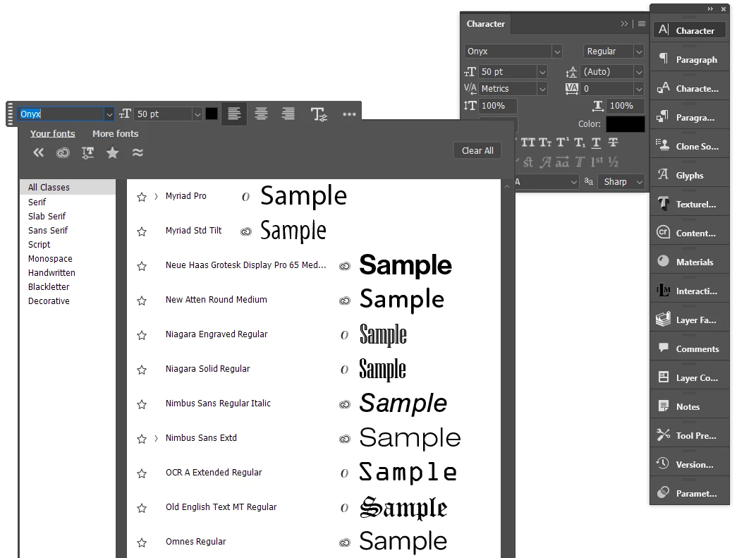Favorite Myriad Std Tilt star
The image size is (756, 558).
coord(142,231)
